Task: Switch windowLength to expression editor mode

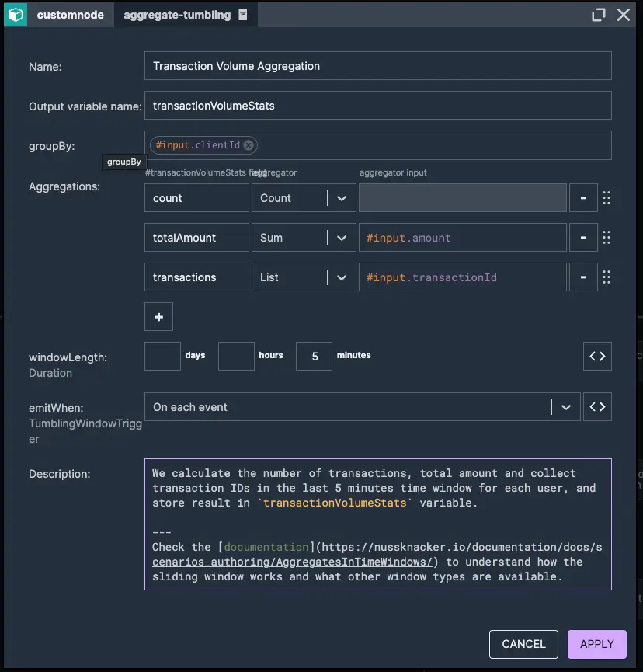Action: [597, 356]
